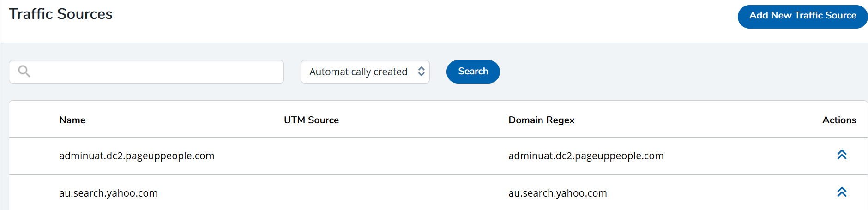Click the Traffic Sources page heading

60,14
